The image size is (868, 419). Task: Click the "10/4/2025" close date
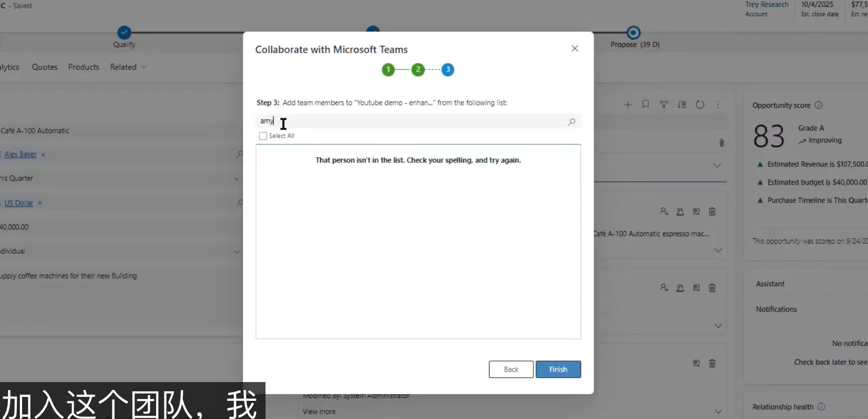click(818, 5)
